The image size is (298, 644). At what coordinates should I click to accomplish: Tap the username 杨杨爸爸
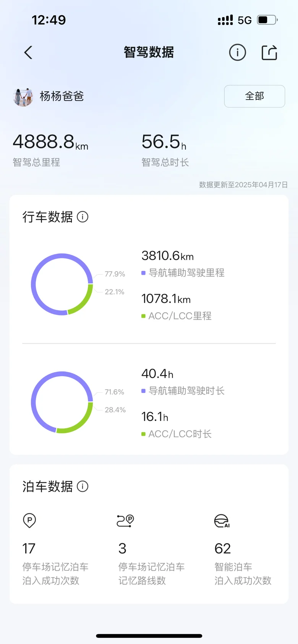tap(62, 97)
